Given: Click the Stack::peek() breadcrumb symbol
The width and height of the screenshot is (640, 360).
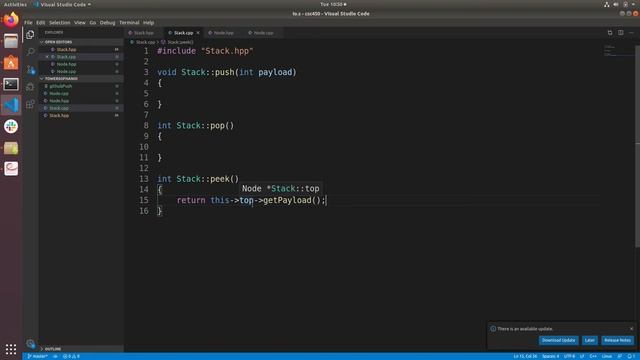Looking at the screenshot, I should [x=180, y=42].
